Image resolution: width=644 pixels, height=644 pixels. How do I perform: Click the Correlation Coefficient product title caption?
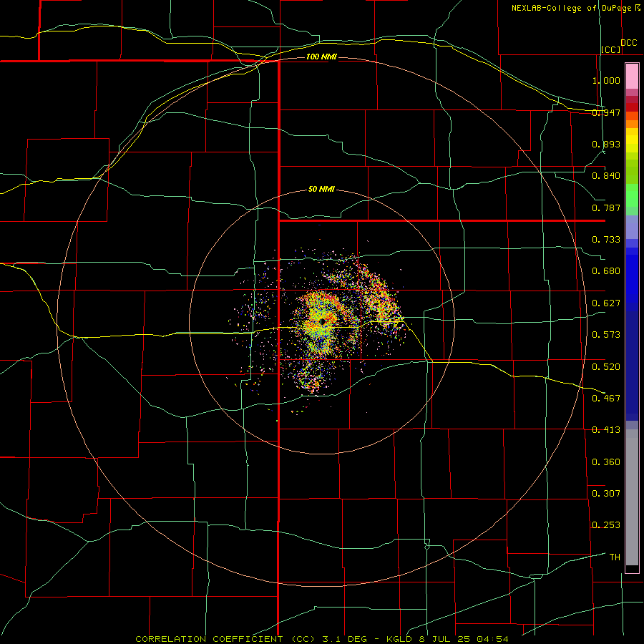[x=322, y=639]
